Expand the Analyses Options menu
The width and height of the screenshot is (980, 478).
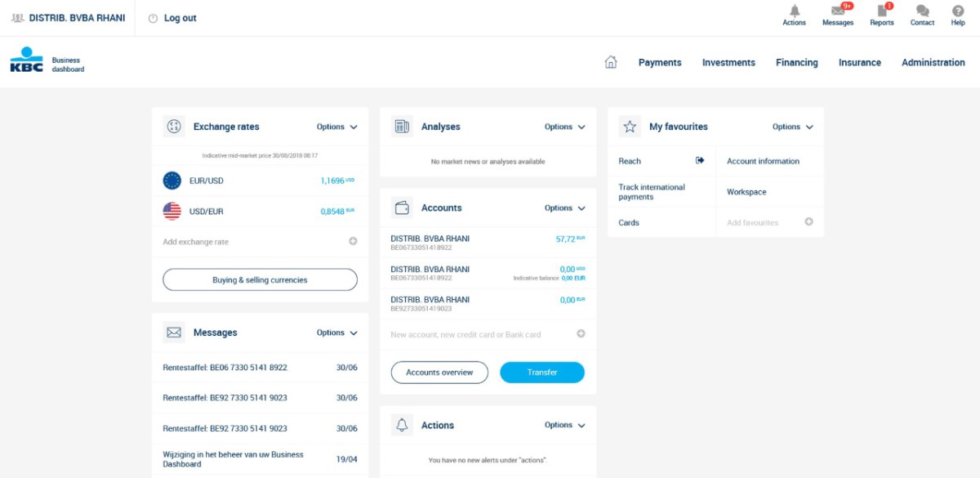(563, 127)
